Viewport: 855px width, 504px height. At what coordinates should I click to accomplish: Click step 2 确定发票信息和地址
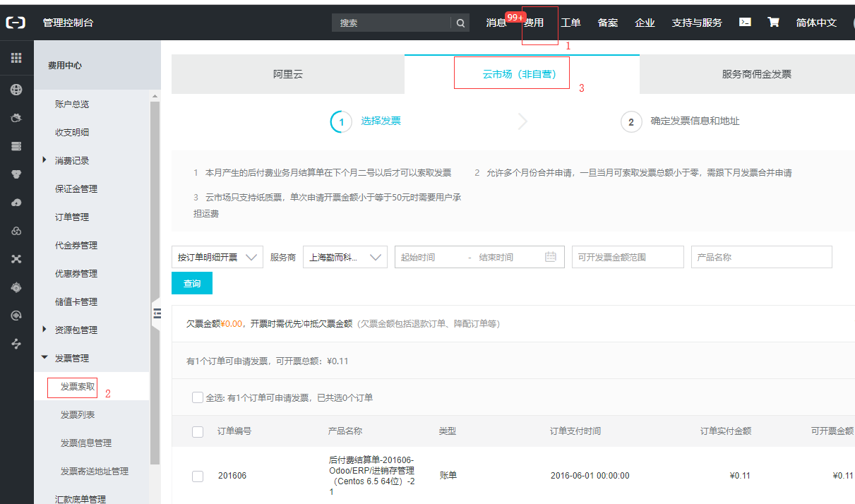[680, 121]
